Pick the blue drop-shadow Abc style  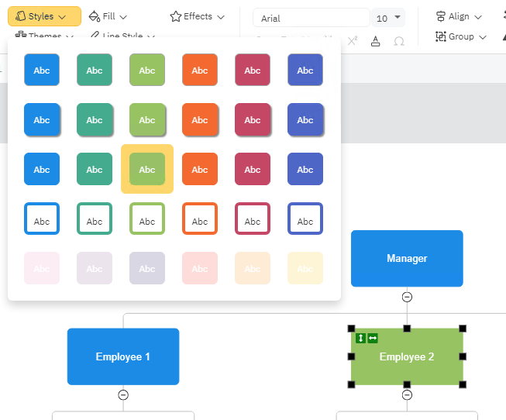(x=42, y=119)
